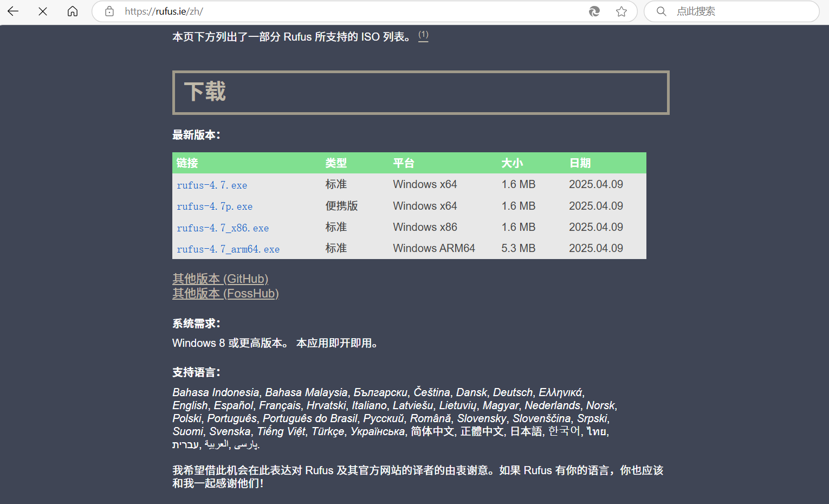Stop loading the page with the X button
The height and width of the screenshot is (504, 829).
click(43, 11)
